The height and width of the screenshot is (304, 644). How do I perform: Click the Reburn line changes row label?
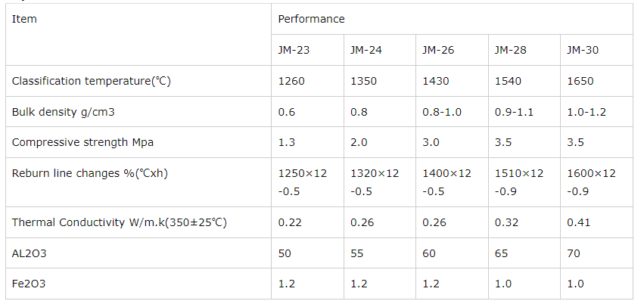coord(89,173)
